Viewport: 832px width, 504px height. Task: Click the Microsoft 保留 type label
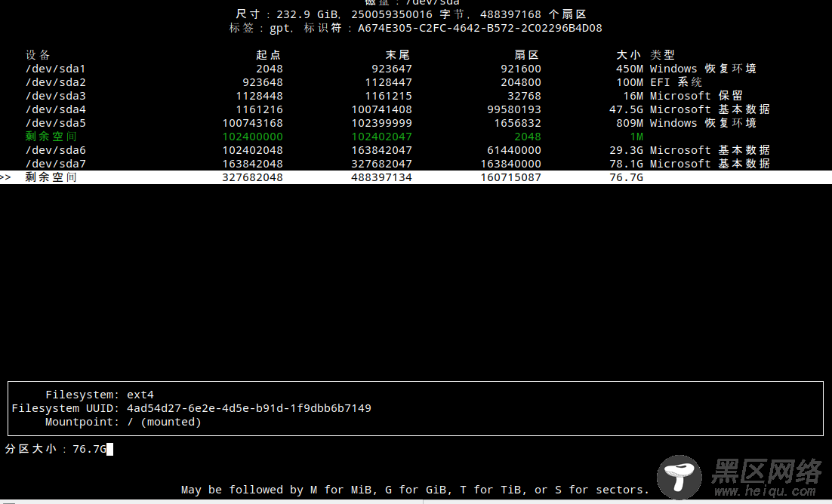coord(697,96)
